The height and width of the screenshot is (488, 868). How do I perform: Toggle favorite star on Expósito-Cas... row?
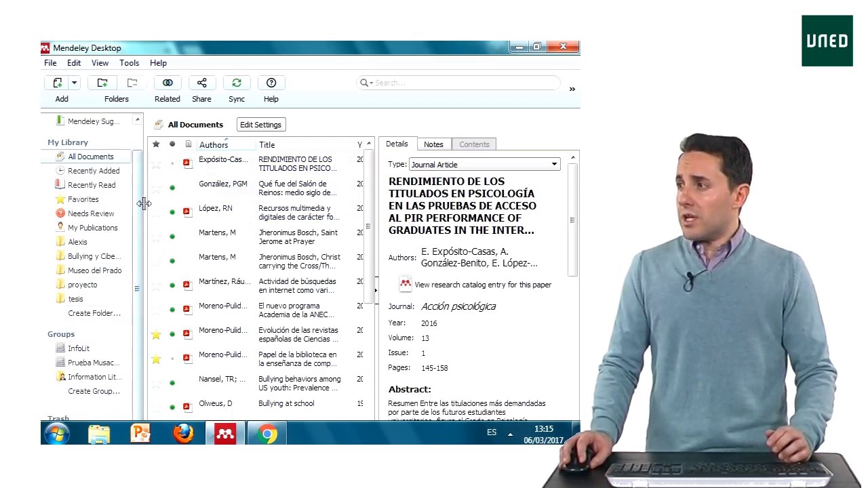[156, 164]
